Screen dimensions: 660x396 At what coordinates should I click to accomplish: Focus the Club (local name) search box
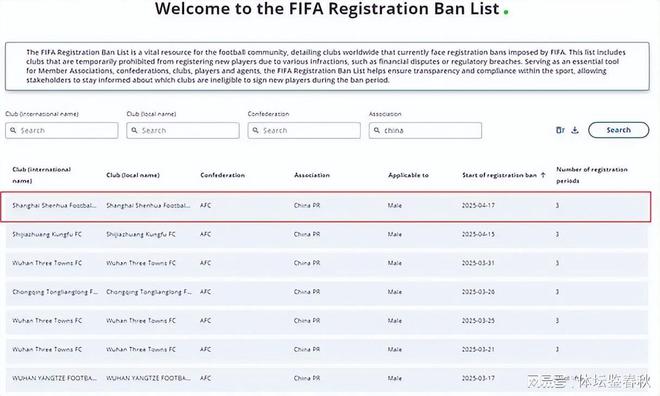(183, 130)
